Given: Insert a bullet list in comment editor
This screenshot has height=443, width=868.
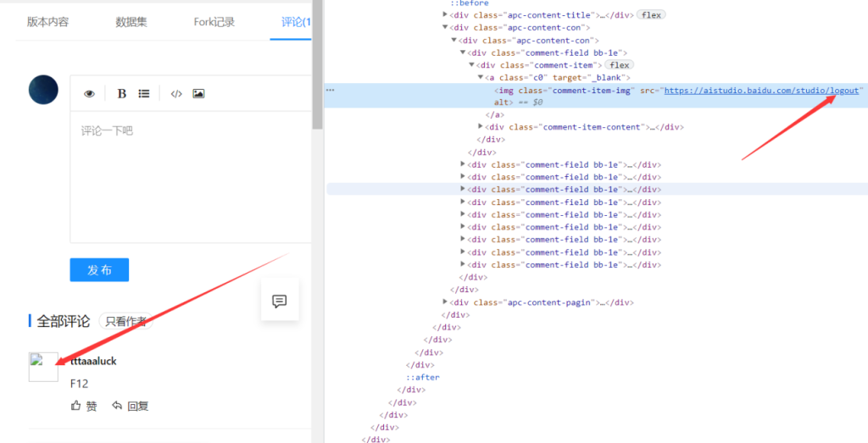Looking at the screenshot, I should click(144, 94).
